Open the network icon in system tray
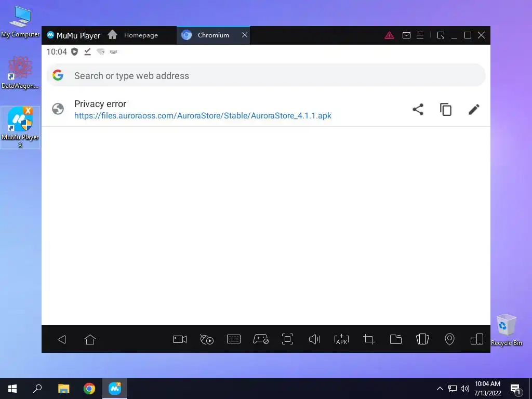Screen dimensions: 532x399 point(453,389)
